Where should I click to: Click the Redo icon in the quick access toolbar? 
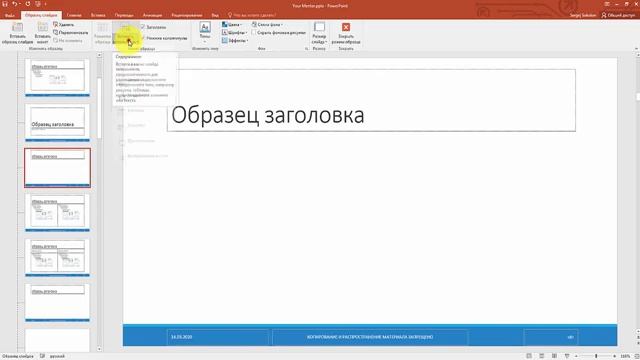click(28, 4)
